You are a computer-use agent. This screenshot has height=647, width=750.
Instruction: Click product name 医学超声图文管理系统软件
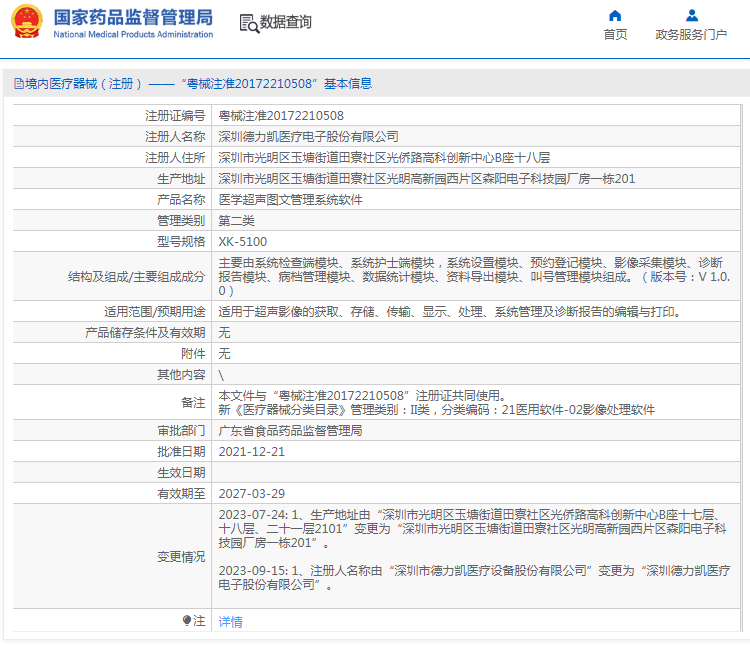290,200
